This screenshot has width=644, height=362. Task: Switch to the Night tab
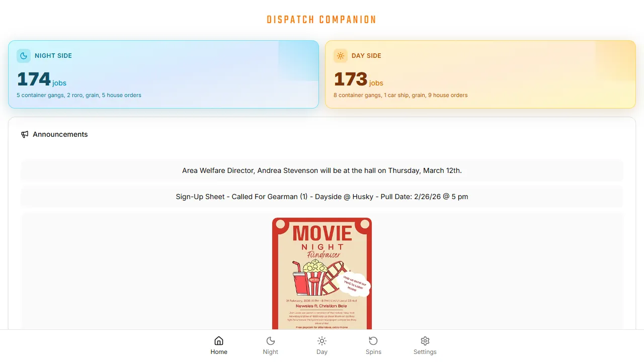coord(270,346)
